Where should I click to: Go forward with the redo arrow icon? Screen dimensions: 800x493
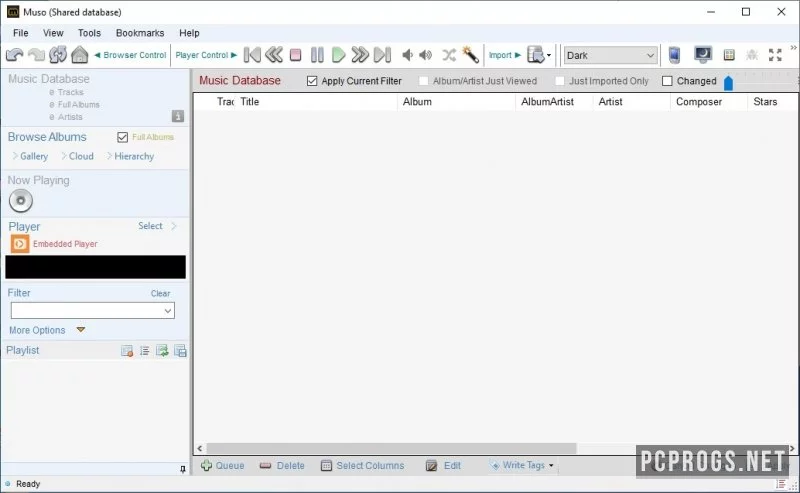pyautogui.click(x=36, y=55)
